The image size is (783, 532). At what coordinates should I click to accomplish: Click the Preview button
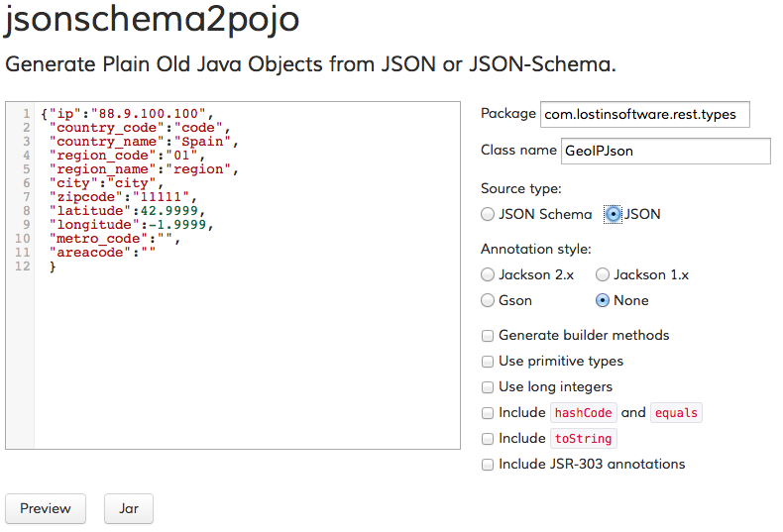click(x=46, y=508)
